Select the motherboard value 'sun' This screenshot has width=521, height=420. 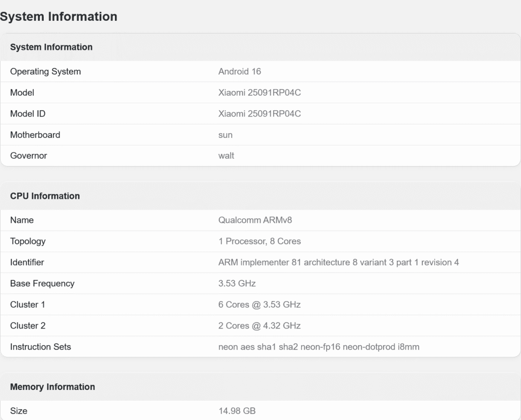point(225,135)
